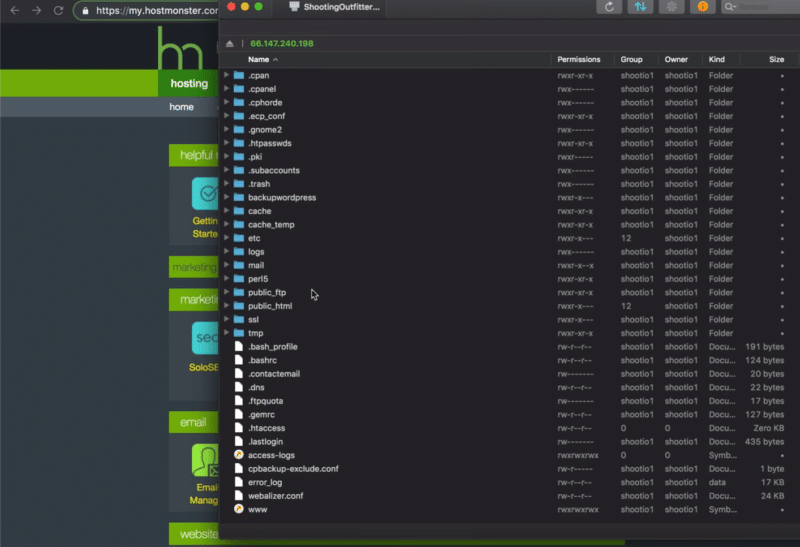Click the back arrow in the browser
Image resolution: width=800 pixels, height=547 pixels.
(15, 10)
